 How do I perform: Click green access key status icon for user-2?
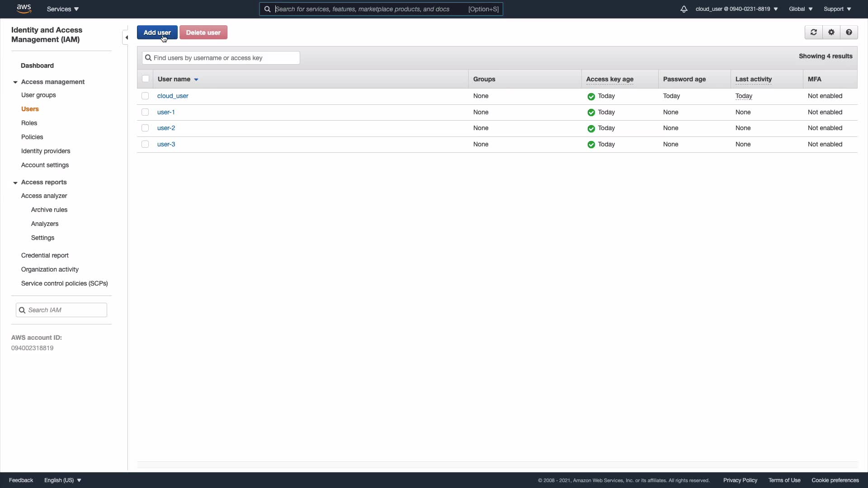tap(591, 128)
